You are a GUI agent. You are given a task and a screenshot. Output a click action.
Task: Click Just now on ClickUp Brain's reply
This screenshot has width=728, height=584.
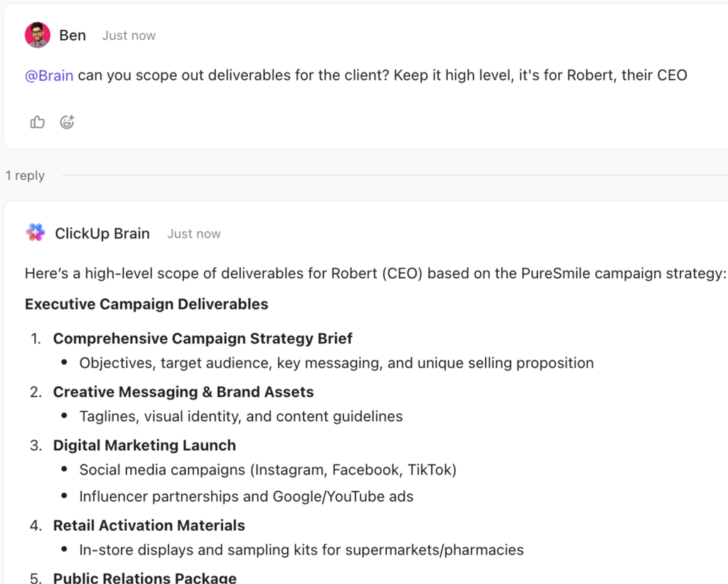tap(193, 233)
